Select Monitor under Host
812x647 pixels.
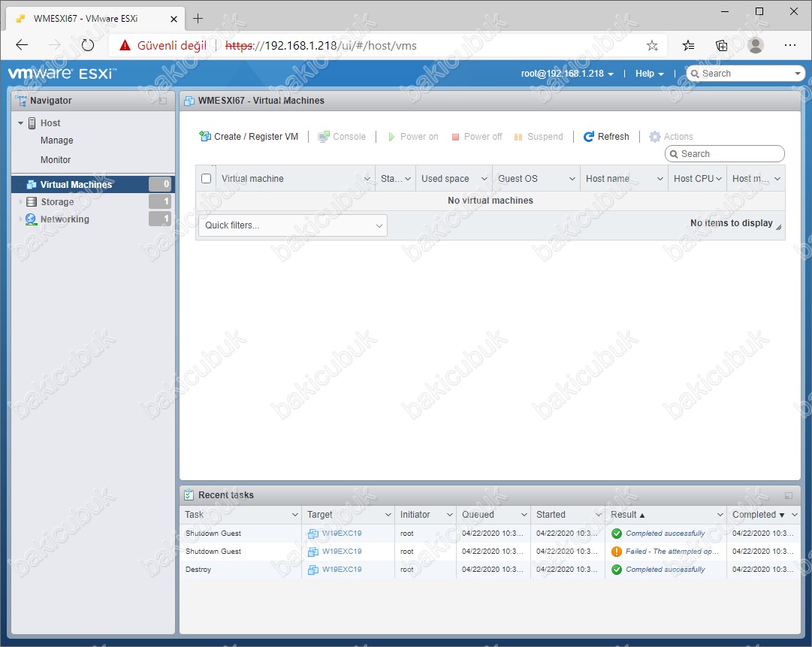pyautogui.click(x=56, y=160)
